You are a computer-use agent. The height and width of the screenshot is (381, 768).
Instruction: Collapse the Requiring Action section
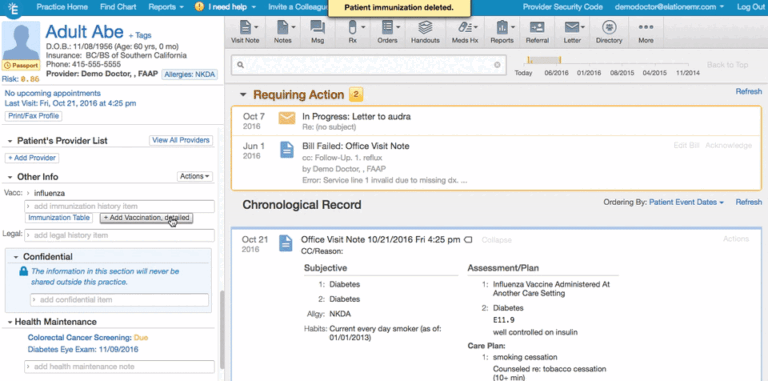pyautogui.click(x=242, y=95)
